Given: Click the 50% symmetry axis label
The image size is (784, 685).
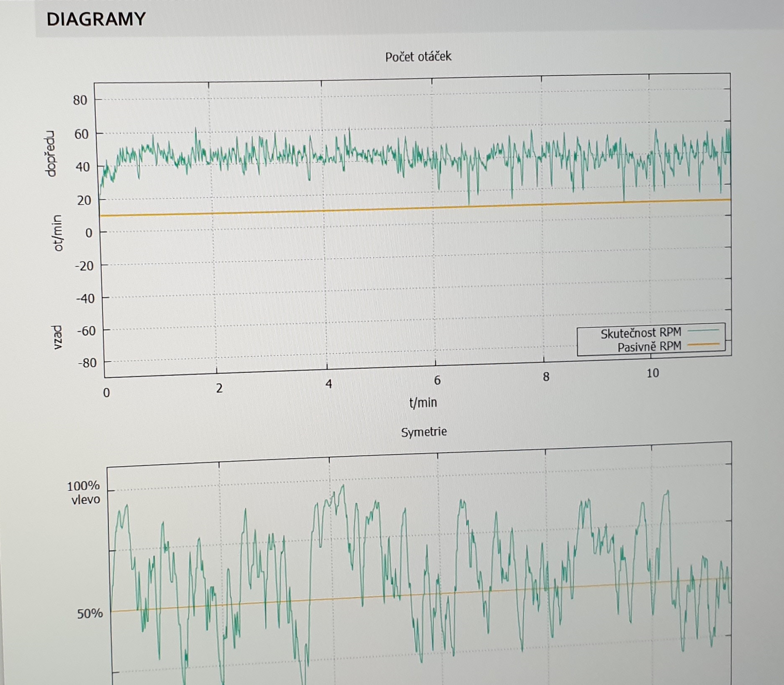Looking at the screenshot, I should 90,613.
